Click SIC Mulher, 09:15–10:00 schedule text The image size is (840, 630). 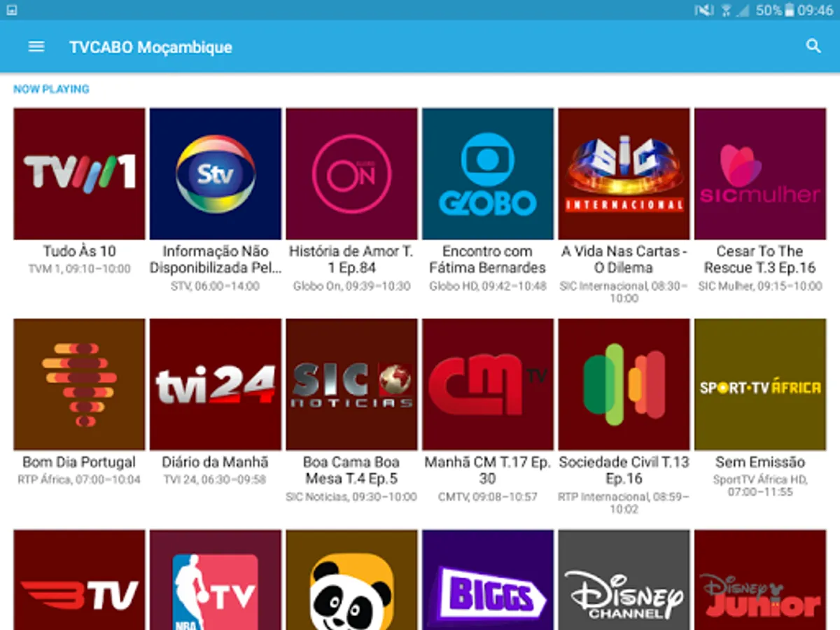point(759,286)
